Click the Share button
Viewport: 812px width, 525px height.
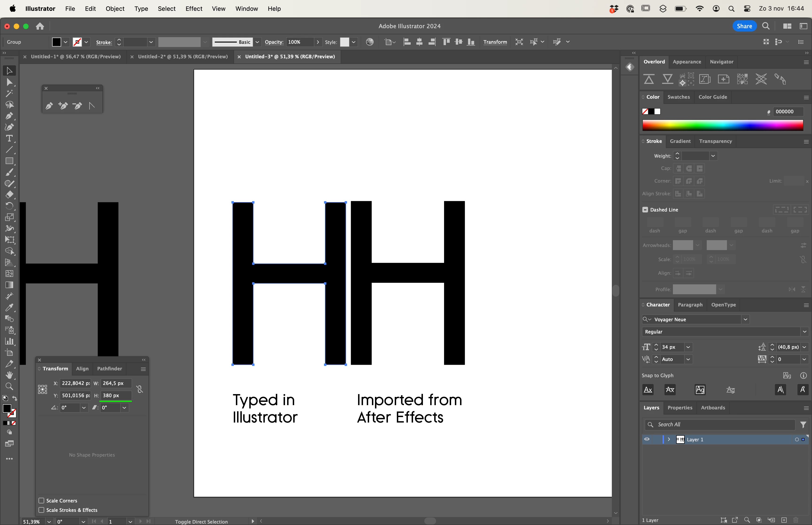pos(744,26)
